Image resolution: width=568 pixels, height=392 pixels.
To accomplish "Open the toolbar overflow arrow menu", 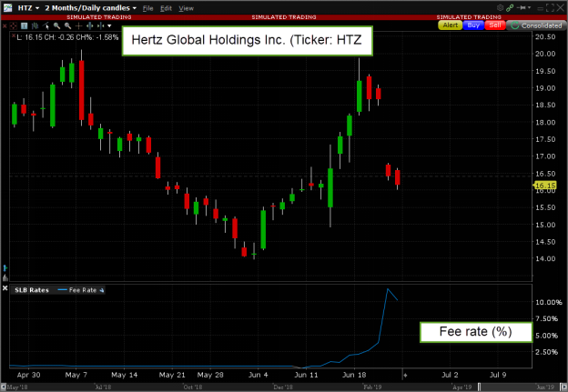I will [x=109, y=26].
